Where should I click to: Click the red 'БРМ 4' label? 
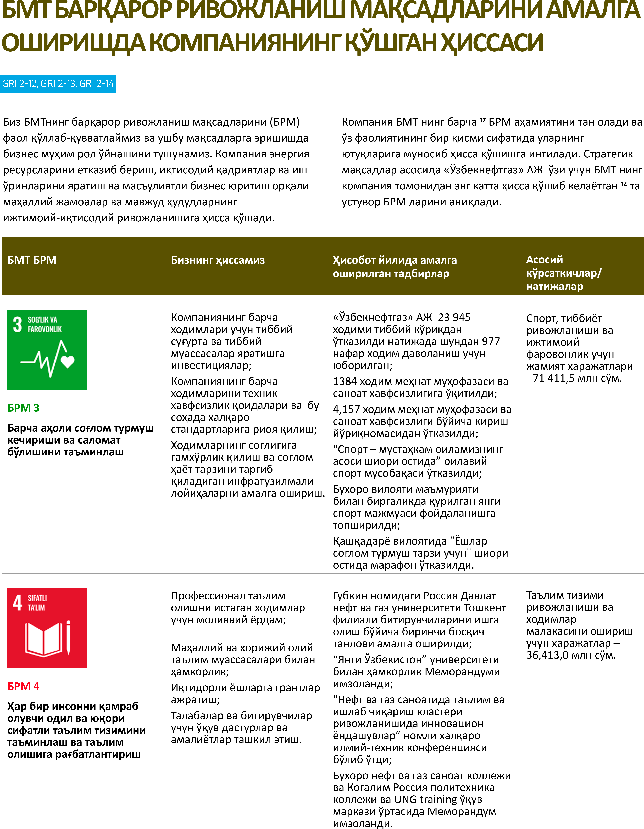[x=24, y=686]
